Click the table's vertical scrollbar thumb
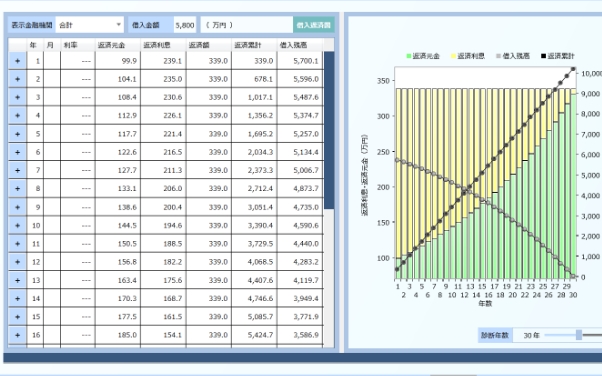 pos(329,131)
